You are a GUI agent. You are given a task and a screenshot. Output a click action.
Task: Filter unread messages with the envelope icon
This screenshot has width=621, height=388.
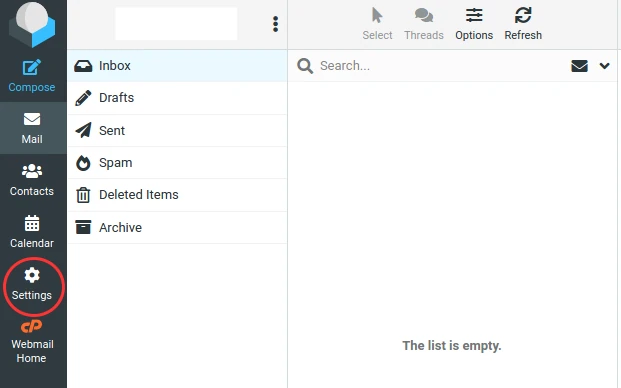(x=579, y=66)
